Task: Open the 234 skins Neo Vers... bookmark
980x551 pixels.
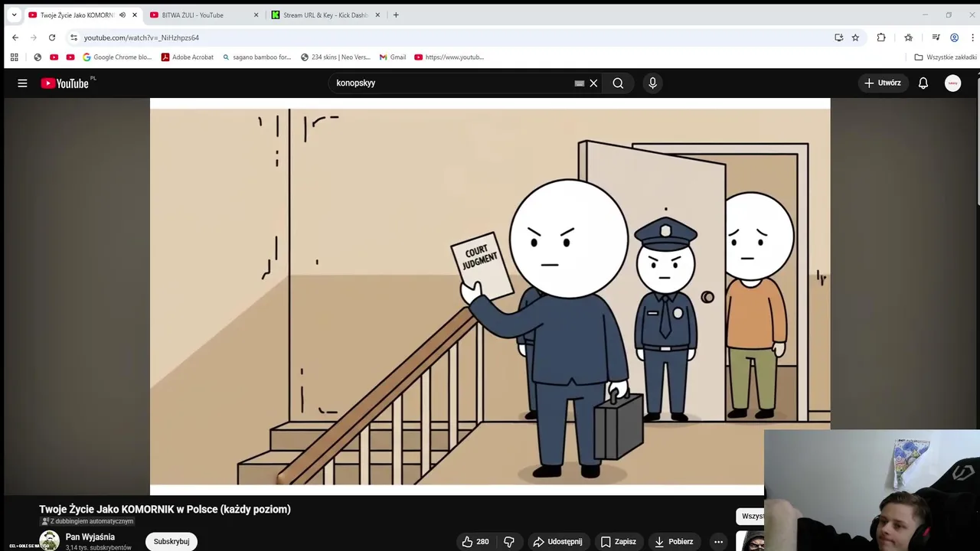Action: point(335,57)
